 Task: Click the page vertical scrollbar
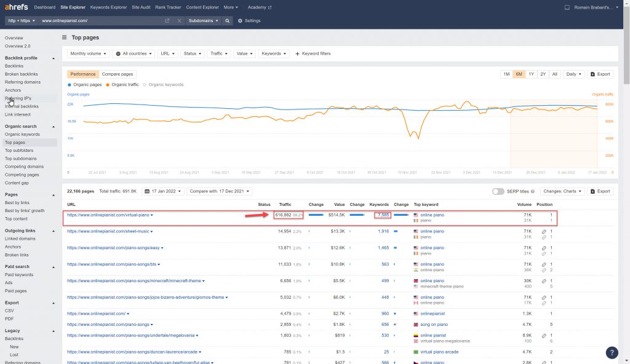coord(626,44)
